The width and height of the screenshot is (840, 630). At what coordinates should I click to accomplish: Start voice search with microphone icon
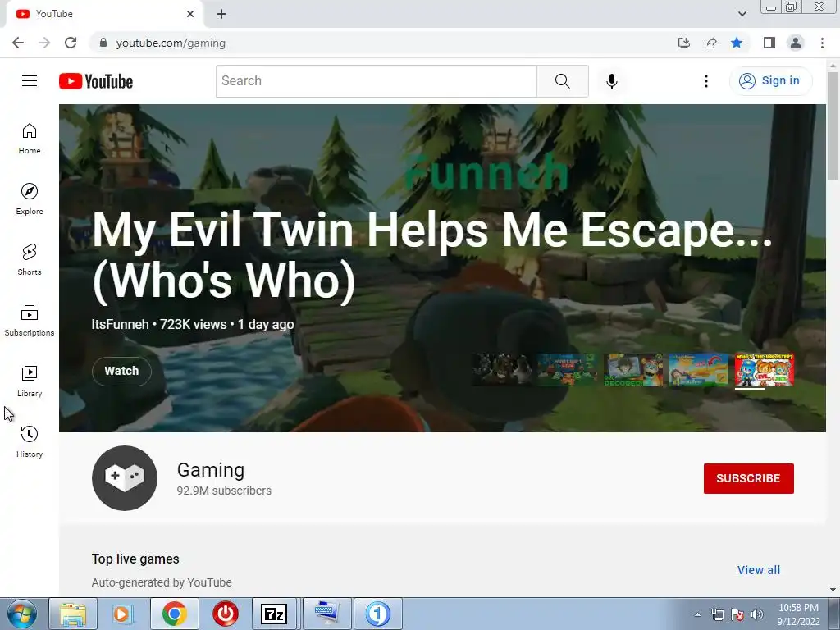(612, 81)
